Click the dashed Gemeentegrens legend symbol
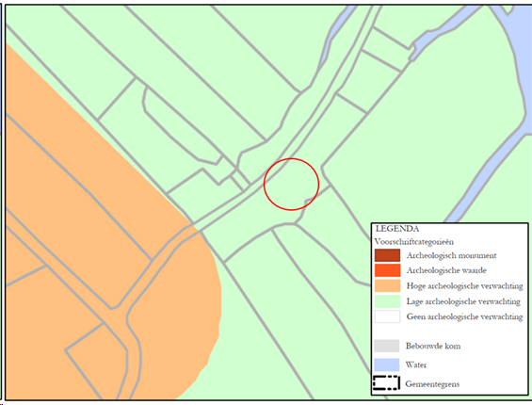Image resolution: width=532 pixels, height=405 pixels. [386, 382]
